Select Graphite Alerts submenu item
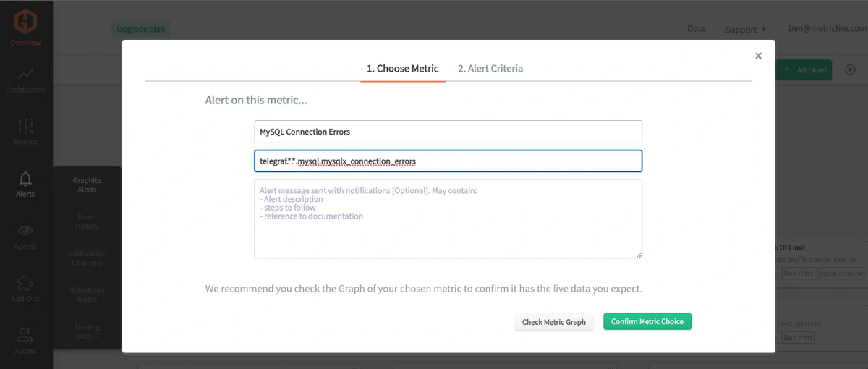This screenshot has height=369, width=868. [87, 185]
